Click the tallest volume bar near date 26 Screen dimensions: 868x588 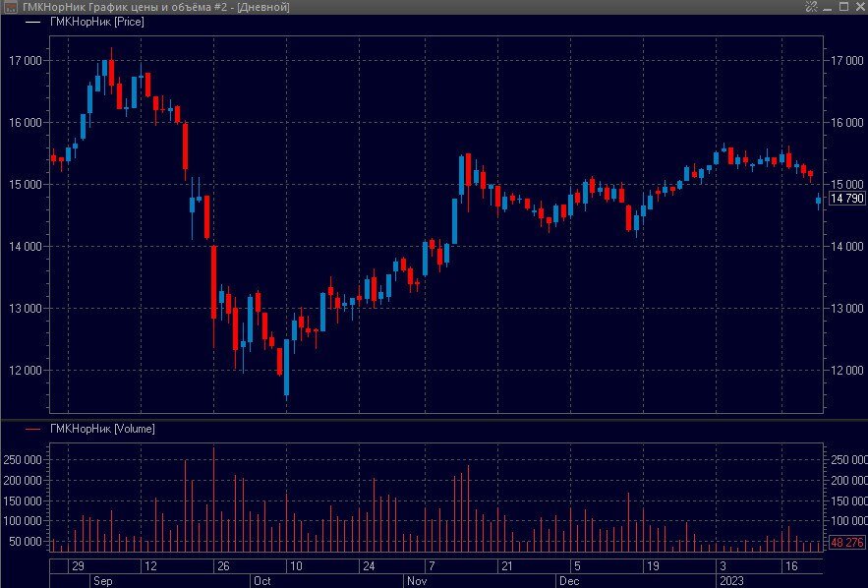213,500
